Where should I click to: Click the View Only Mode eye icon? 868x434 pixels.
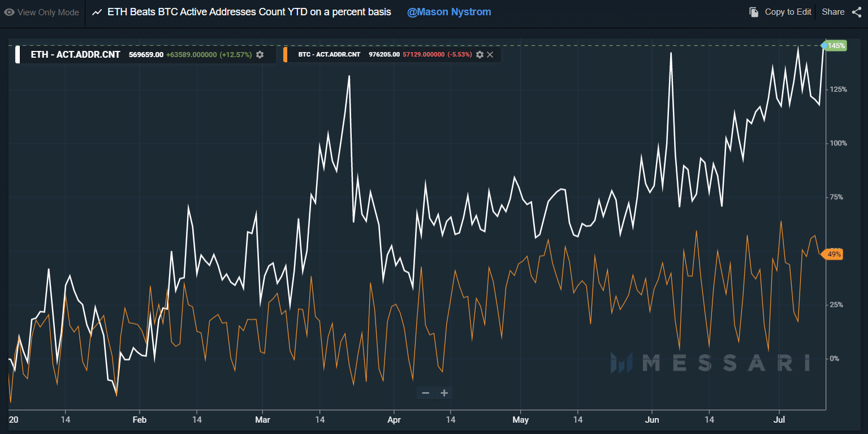[9, 12]
